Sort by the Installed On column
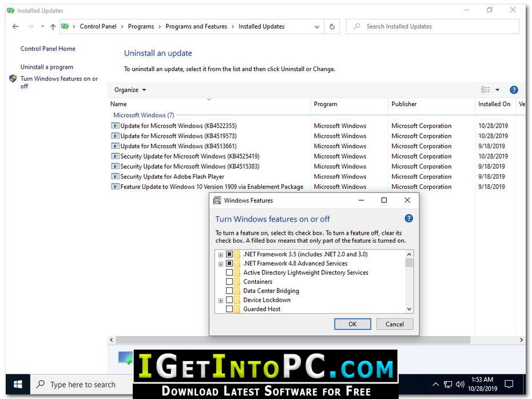 (x=495, y=104)
